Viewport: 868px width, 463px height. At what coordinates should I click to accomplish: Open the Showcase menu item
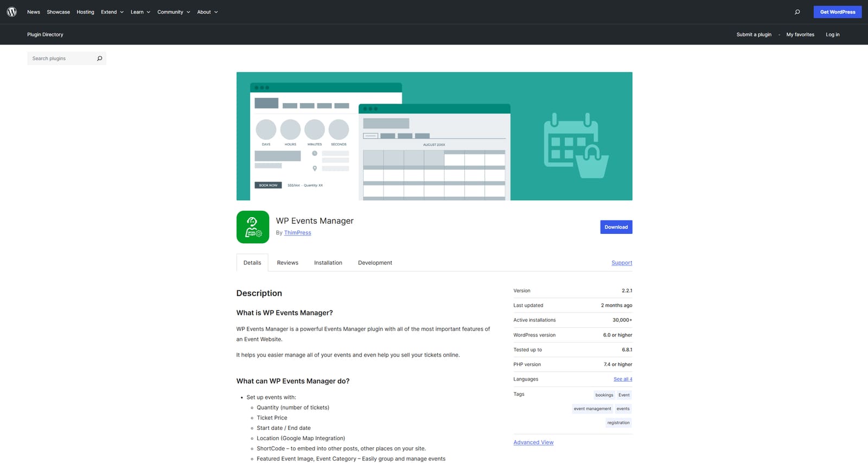pyautogui.click(x=58, y=12)
